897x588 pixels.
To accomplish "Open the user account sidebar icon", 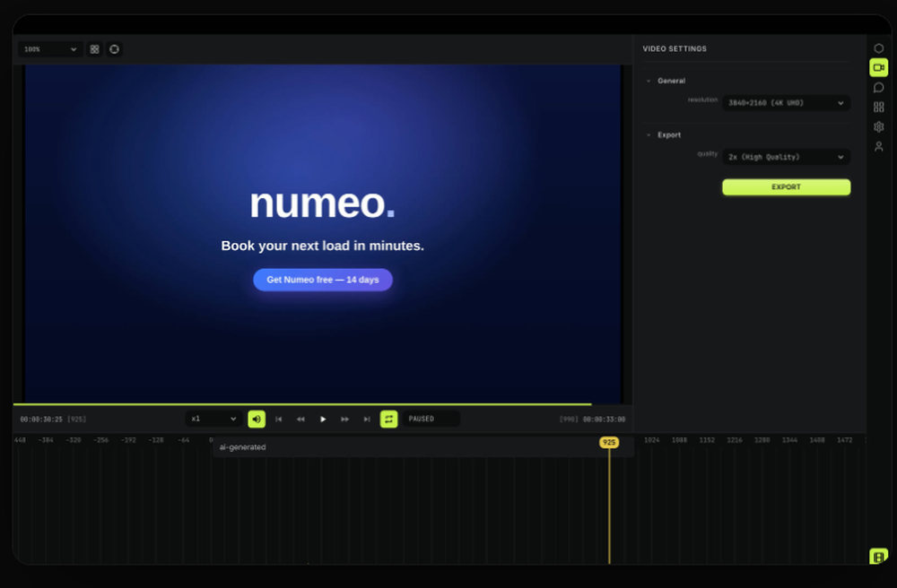I will point(879,147).
